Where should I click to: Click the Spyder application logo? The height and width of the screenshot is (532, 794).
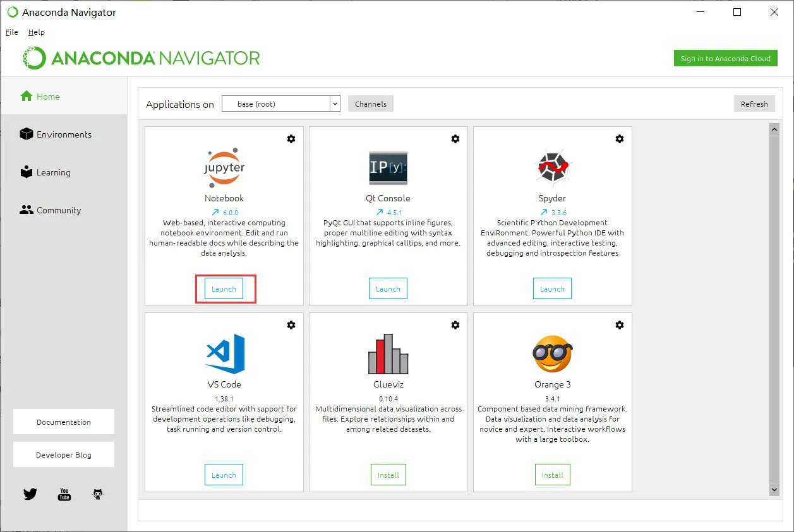pos(552,167)
